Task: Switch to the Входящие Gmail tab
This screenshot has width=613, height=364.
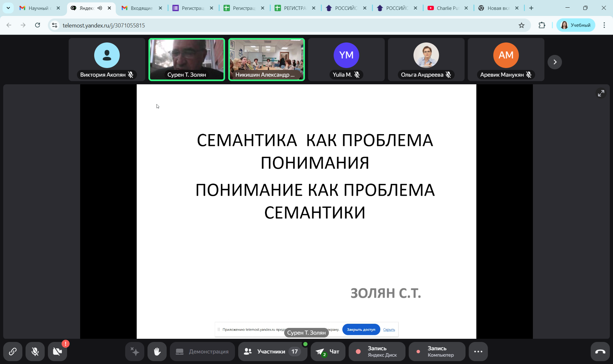Action: tap(141, 8)
